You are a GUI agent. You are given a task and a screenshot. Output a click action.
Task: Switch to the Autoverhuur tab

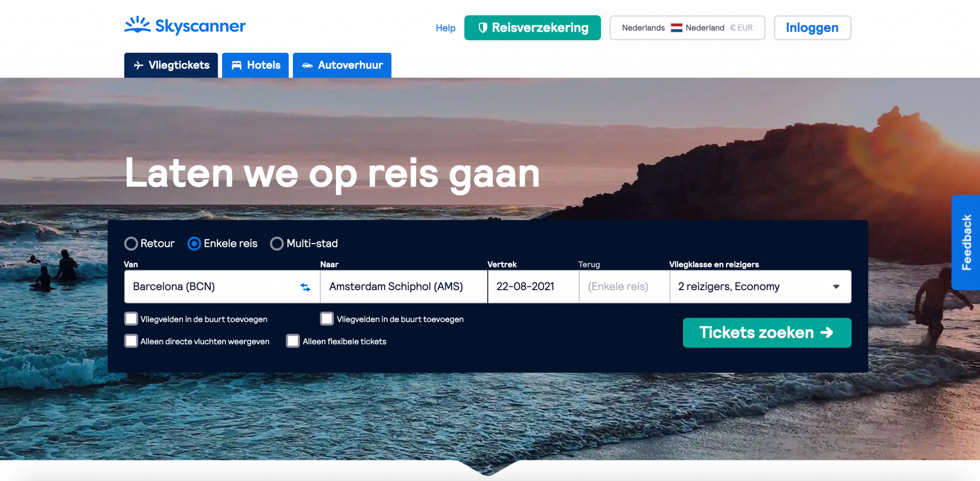342,65
